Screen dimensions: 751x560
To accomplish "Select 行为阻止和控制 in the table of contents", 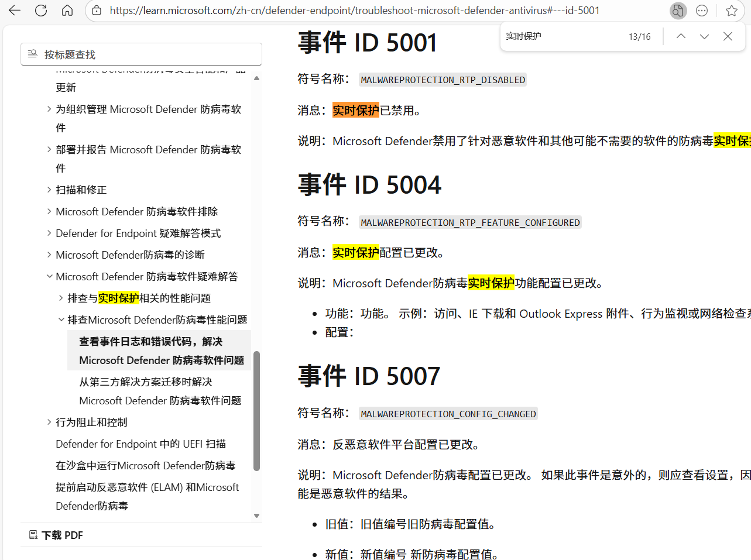I will click(91, 422).
